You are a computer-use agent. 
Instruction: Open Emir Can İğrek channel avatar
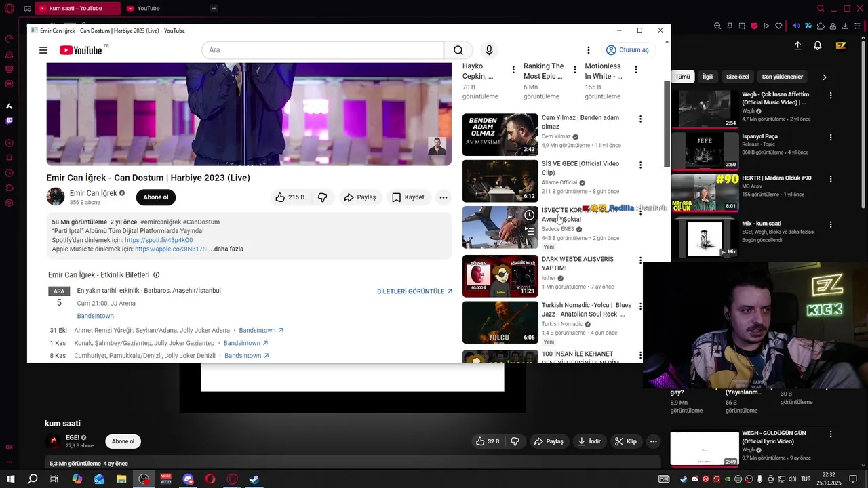pos(56,197)
